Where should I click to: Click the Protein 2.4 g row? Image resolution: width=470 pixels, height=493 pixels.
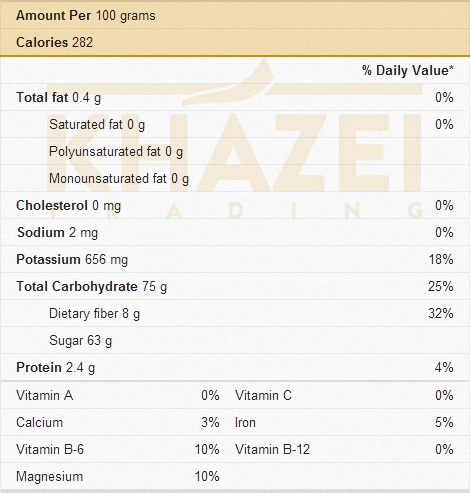coord(235,367)
